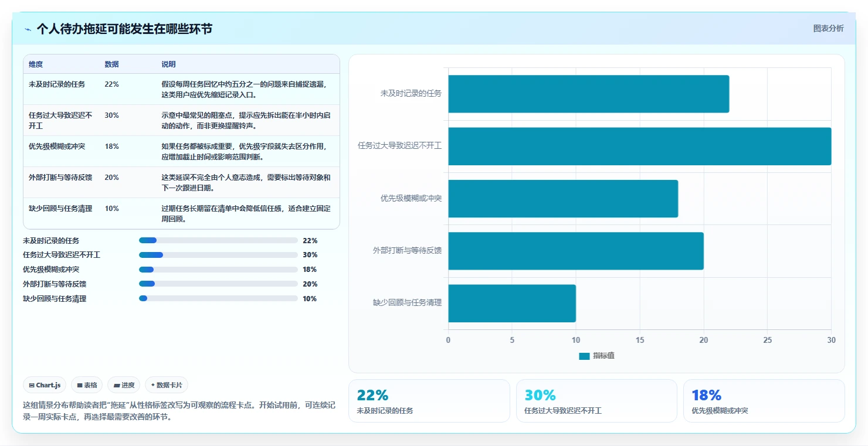The height and width of the screenshot is (446, 868).
Task: Click the 任务过大导致迟迟不开工 progress bar
Action: tap(218, 255)
